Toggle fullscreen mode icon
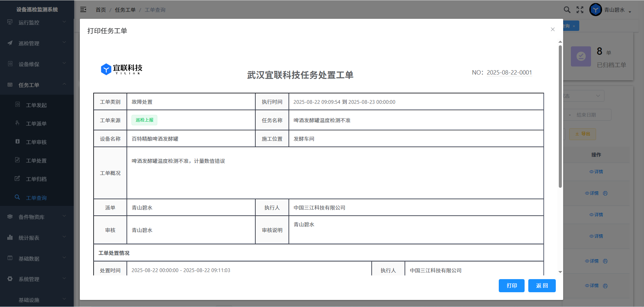The height and width of the screenshot is (307, 644). coord(580,10)
